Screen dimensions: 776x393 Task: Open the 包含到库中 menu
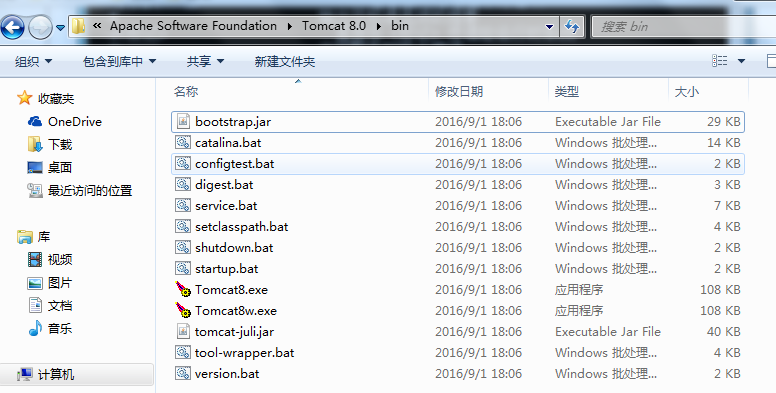point(119,61)
